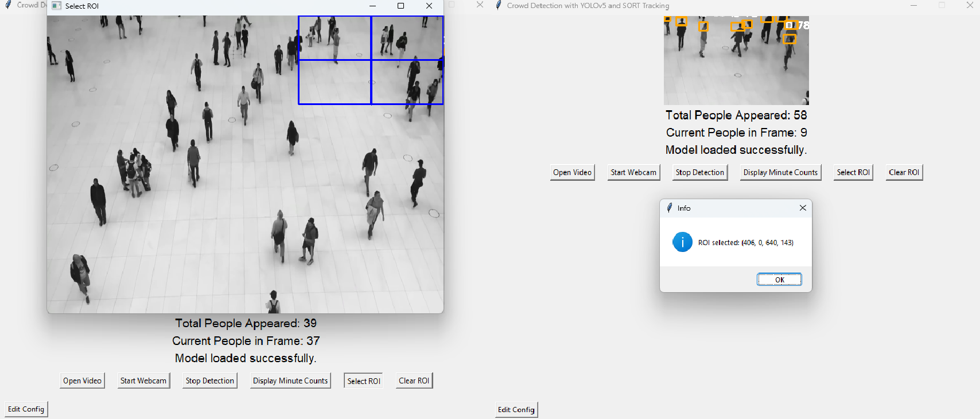Open Edit Config in left window

26,409
